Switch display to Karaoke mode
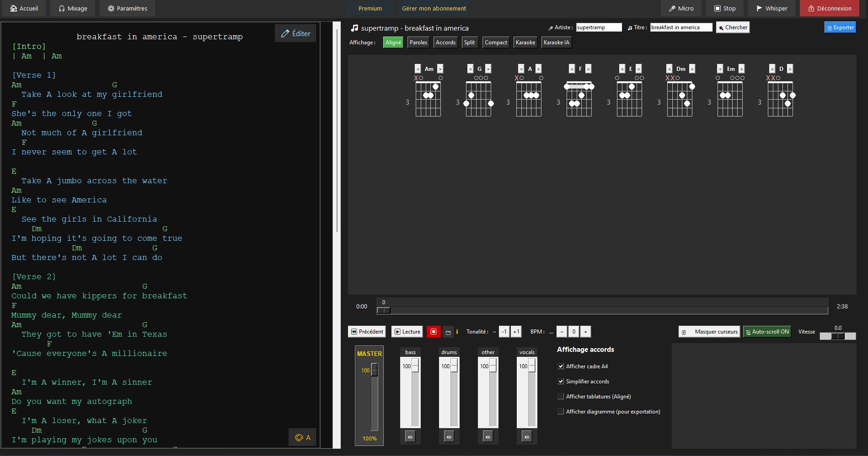Image resolution: width=868 pixels, height=456 pixels. pos(525,42)
